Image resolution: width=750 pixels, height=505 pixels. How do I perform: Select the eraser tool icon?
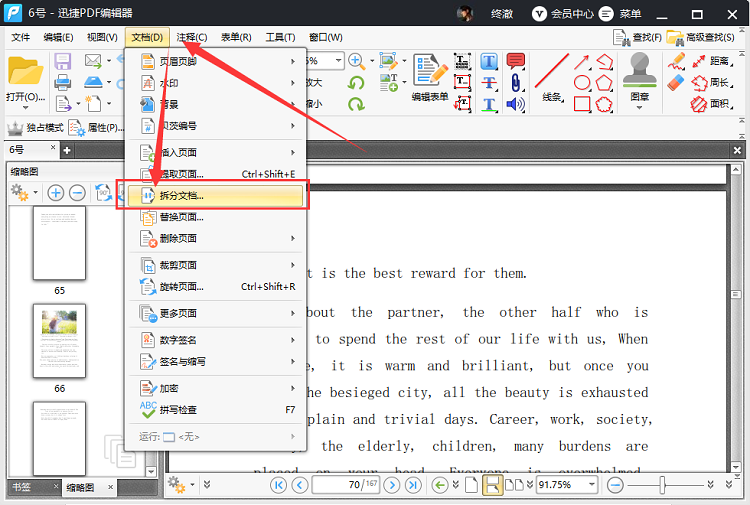[676, 82]
